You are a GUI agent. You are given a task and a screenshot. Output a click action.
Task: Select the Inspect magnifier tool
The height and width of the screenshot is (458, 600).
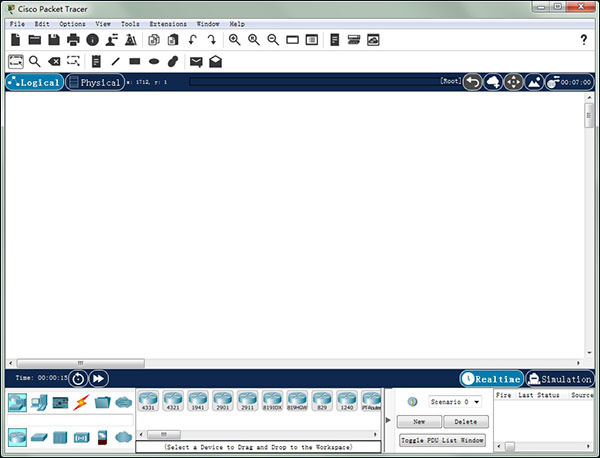[35, 62]
